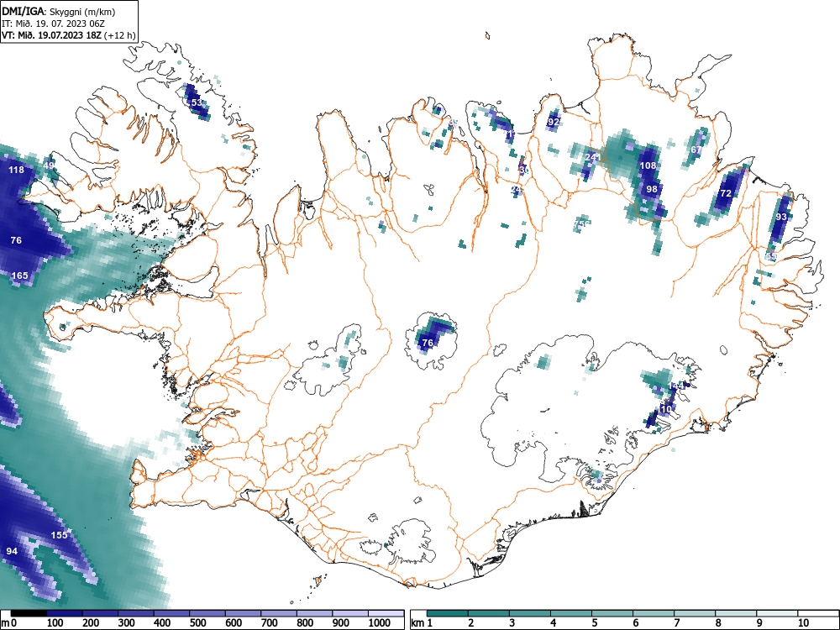Click the value 76 off the west coast

16,240
